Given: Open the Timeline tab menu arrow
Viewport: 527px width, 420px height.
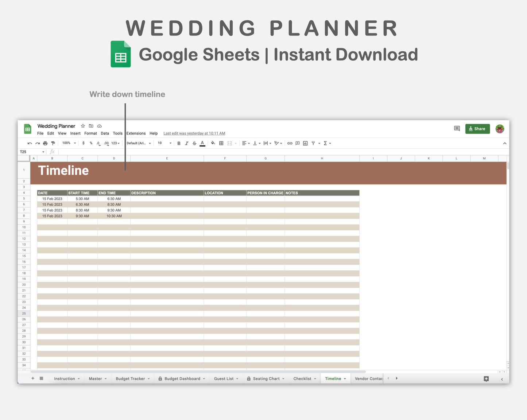Looking at the screenshot, I should click(x=344, y=378).
